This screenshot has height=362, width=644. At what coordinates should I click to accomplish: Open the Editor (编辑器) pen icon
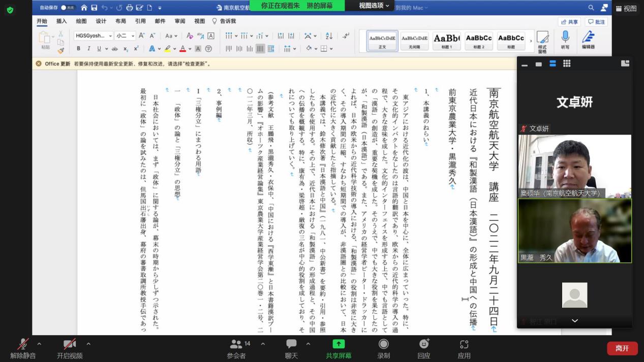588,38
